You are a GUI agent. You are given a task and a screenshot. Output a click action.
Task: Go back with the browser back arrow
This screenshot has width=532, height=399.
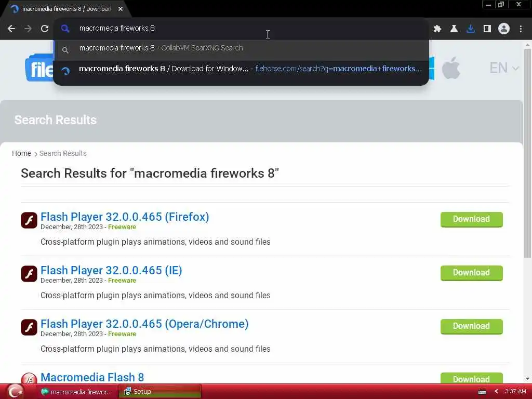(11, 29)
